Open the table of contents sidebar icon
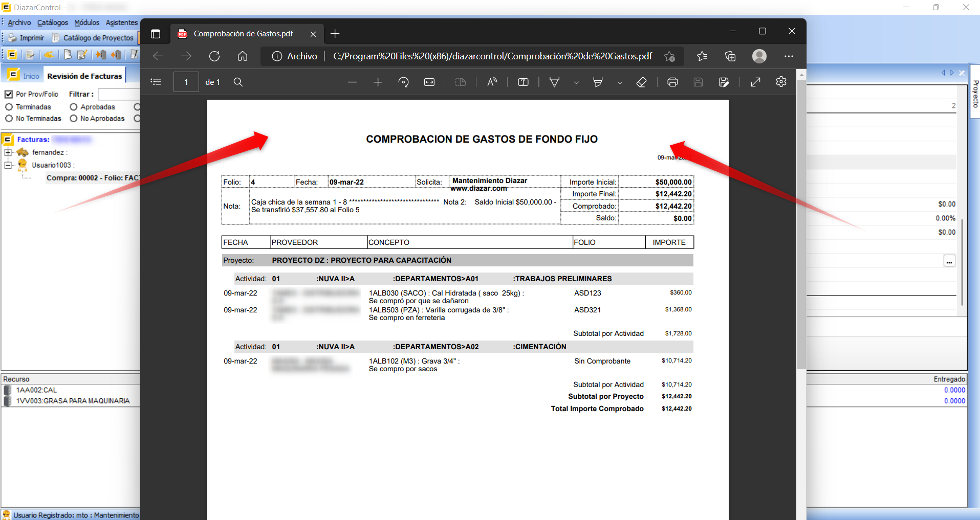980x520 pixels. (156, 82)
